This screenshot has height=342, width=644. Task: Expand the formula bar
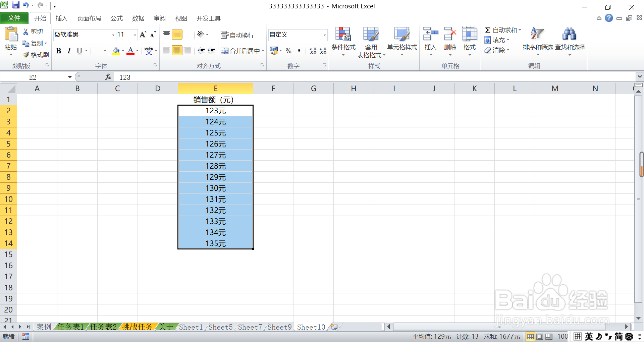point(640,77)
